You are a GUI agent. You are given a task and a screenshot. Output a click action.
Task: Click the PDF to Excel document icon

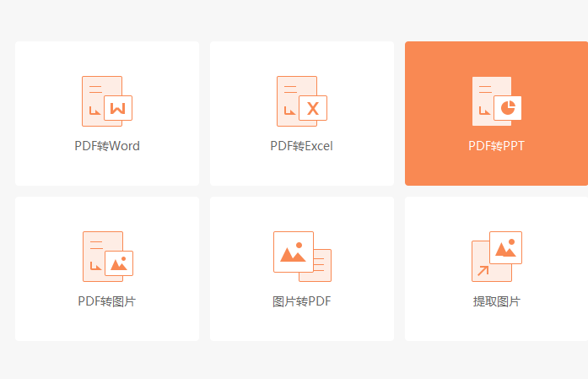(302, 101)
